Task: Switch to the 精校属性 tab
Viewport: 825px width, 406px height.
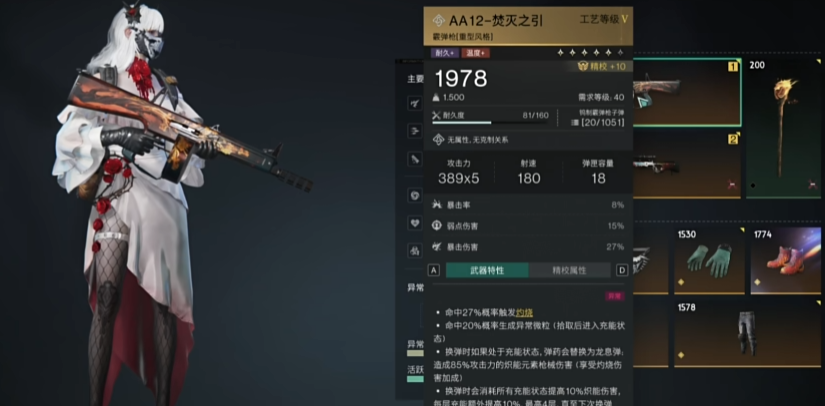Action: point(569,270)
